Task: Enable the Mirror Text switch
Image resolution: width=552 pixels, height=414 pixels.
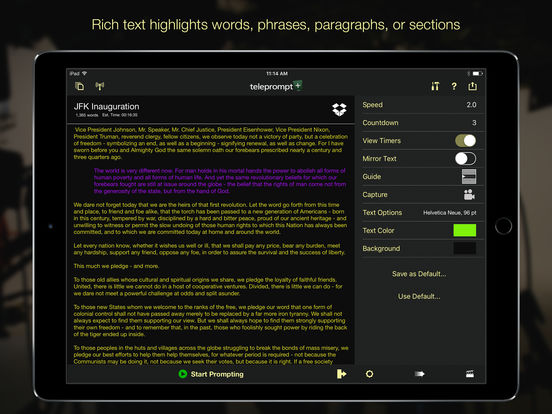Action: pos(465,158)
